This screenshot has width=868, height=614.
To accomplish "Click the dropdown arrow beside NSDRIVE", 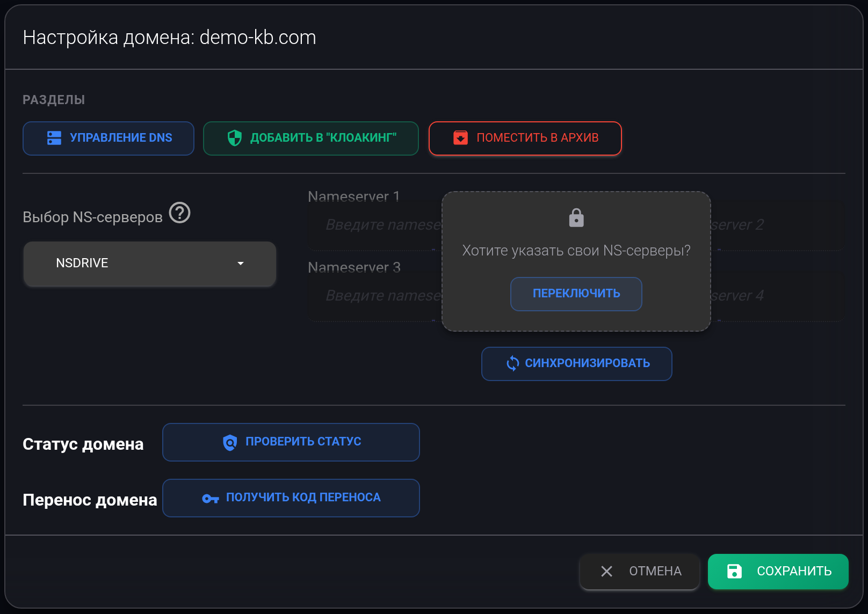I will click(241, 263).
